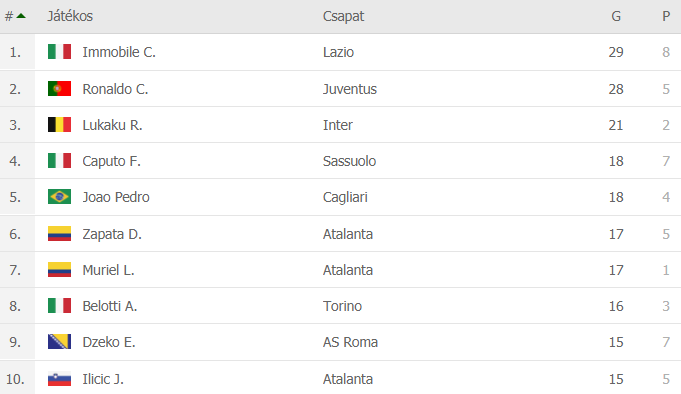Viewport: 681px width, 394px height.
Task: Click the Colombia flag beside Zapata D.
Action: (x=60, y=234)
